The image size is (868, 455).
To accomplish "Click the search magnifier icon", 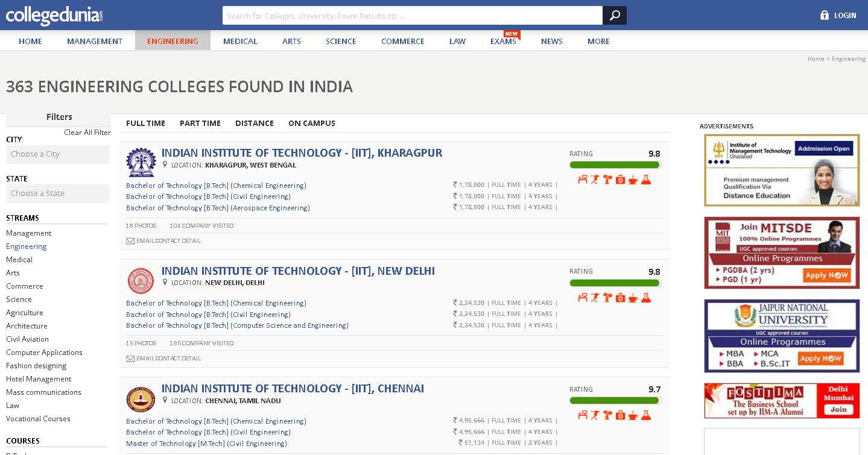I will click(x=615, y=16).
